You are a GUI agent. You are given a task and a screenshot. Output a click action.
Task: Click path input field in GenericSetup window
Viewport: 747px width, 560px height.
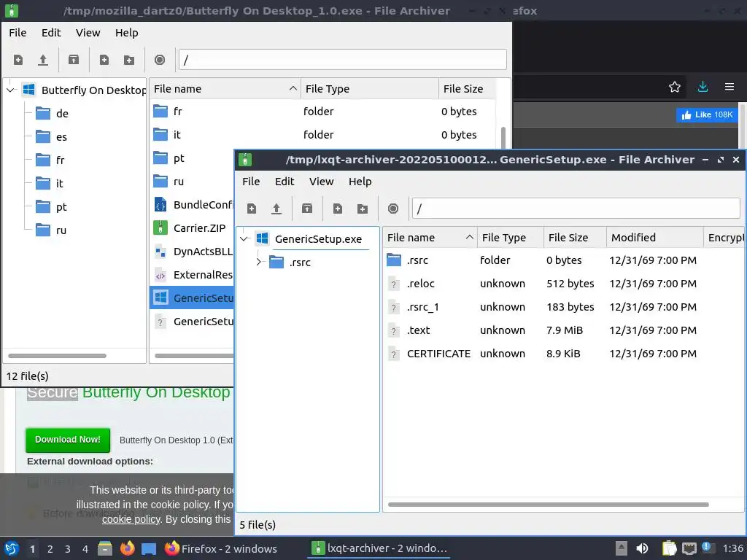(x=576, y=209)
